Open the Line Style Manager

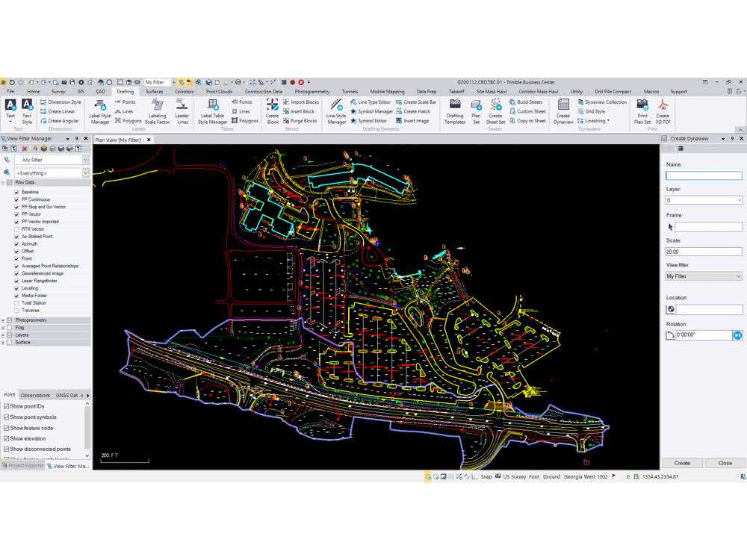(336, 111)
